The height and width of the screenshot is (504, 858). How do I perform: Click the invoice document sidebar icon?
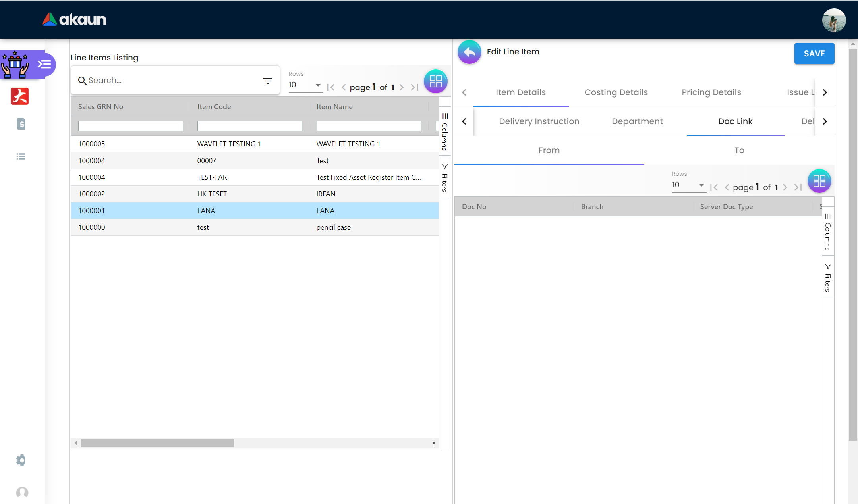pyautogui.click(x=21, y=124)
